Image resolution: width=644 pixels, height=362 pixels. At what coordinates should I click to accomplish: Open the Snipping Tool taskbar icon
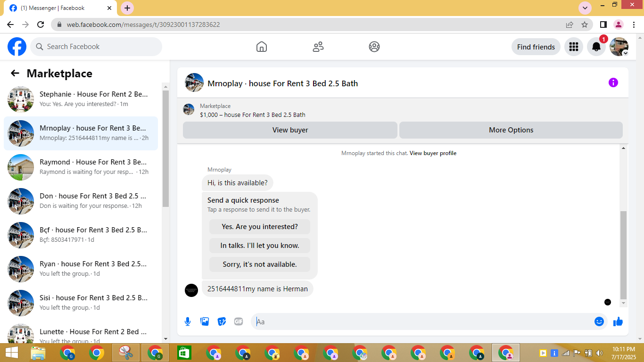pos(126,353)
